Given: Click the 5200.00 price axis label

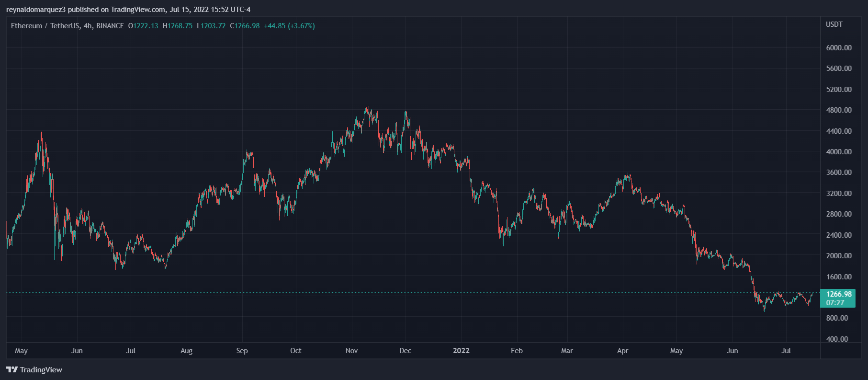Looking at the screenshot, I should (x=839, y=90).
